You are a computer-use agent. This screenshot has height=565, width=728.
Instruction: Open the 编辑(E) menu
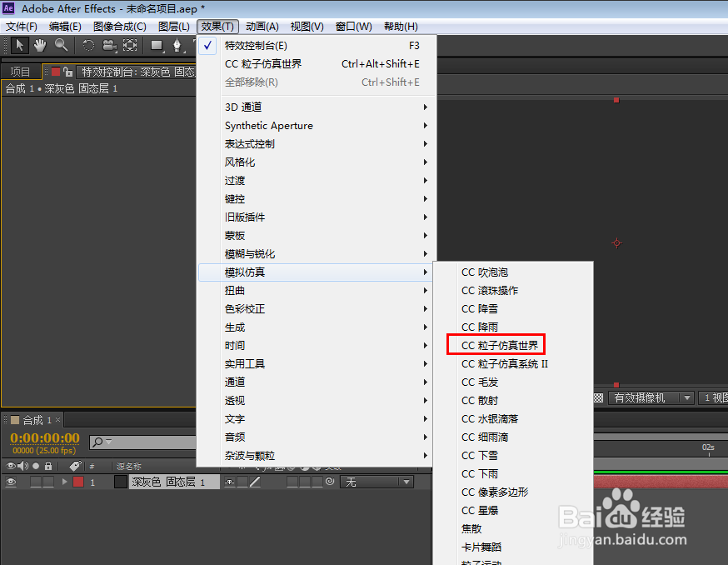65,27
